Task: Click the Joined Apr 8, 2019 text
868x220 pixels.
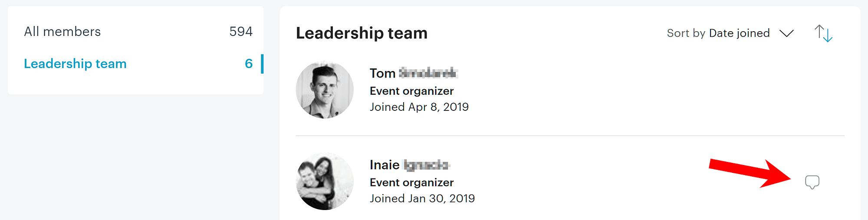Action: (x=419, y=107)
